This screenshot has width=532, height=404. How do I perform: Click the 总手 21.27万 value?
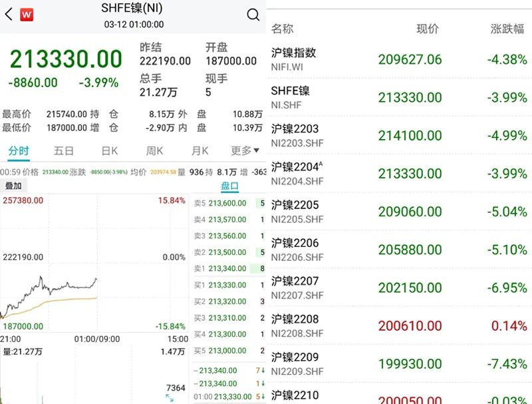point(158,92)
